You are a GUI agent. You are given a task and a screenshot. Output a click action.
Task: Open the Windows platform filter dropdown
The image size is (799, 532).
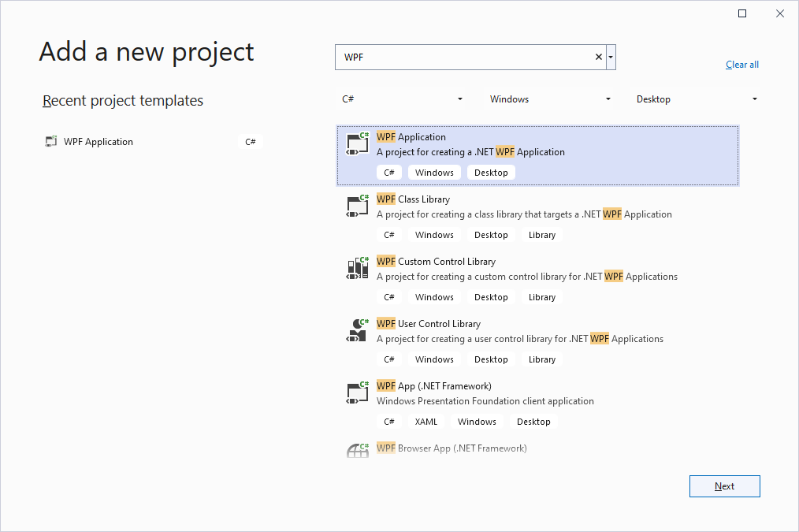(550, 99)
